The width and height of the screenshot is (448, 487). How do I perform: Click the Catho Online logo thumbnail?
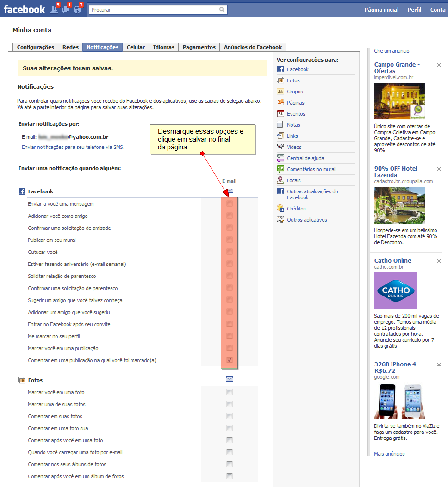[396, 291]
